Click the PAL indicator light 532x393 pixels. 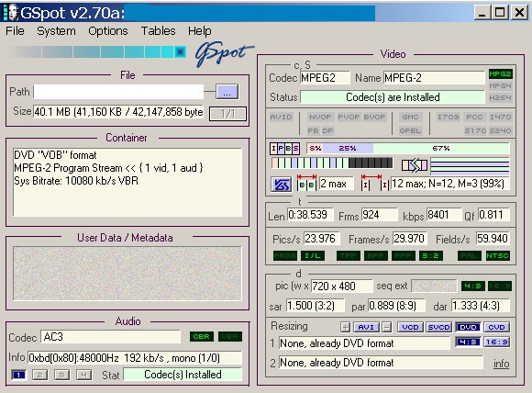click(470, 255)
